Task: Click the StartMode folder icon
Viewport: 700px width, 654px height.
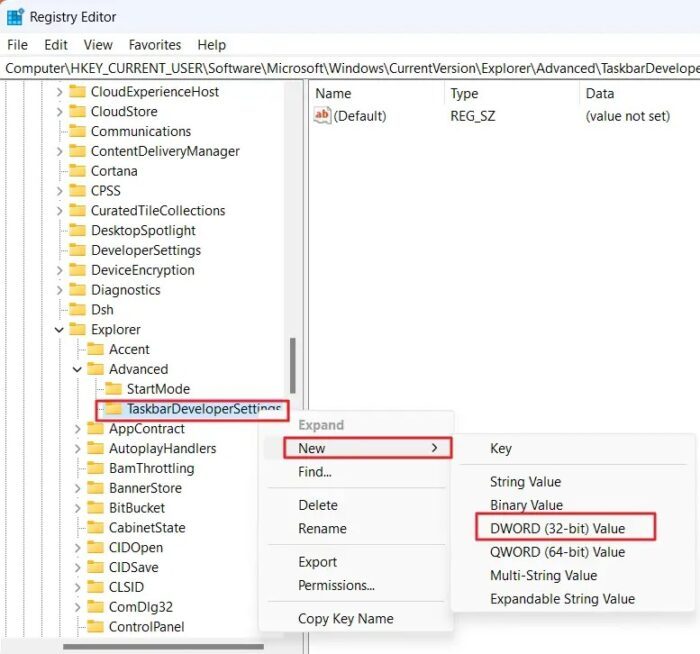Action: (x=113, y=389)
